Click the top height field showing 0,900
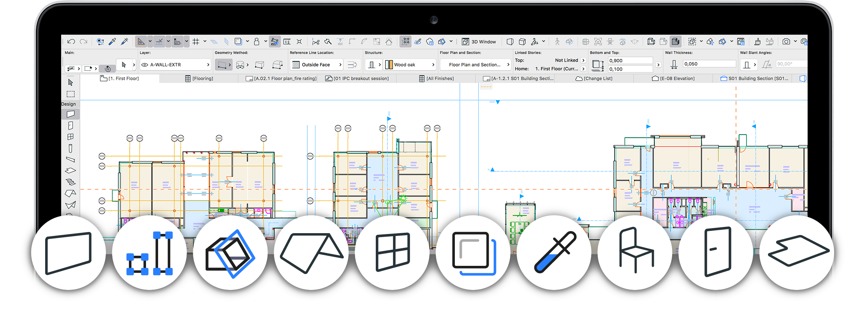Screen dimensions: 868x311 click(x=630, y=61)
